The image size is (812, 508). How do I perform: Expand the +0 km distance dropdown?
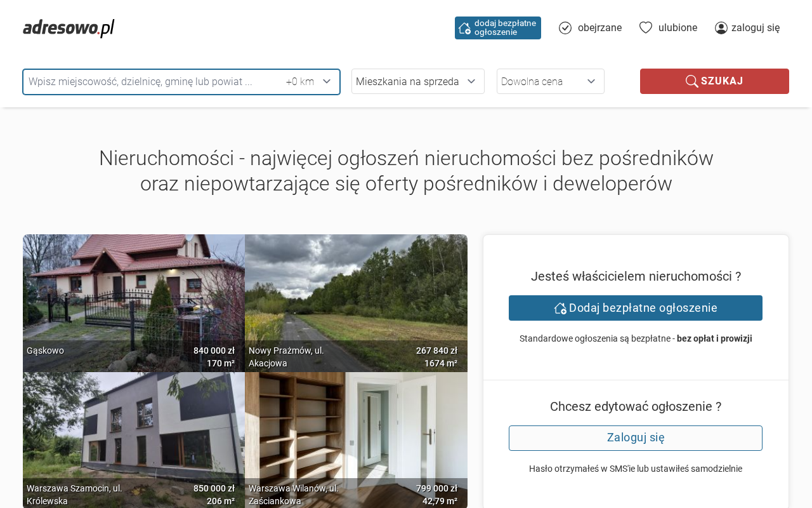[309, 82]
